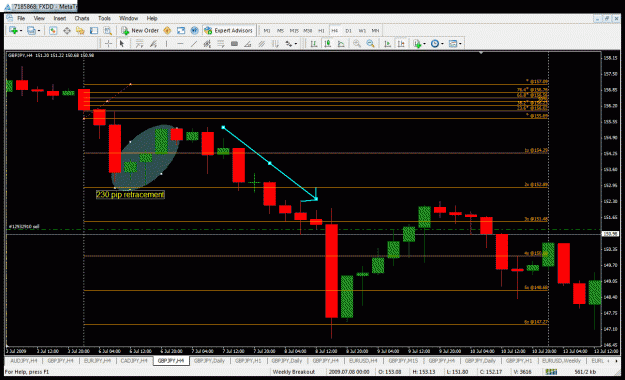Switch timeframe to D1
The image size is (625, 380).
tap(348, 31)
